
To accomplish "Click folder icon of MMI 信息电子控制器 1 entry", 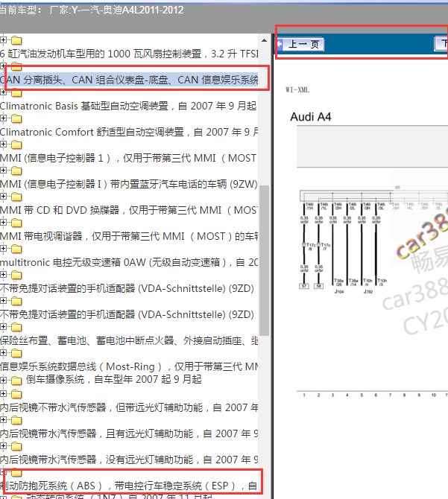I will (x=16, y=145).
